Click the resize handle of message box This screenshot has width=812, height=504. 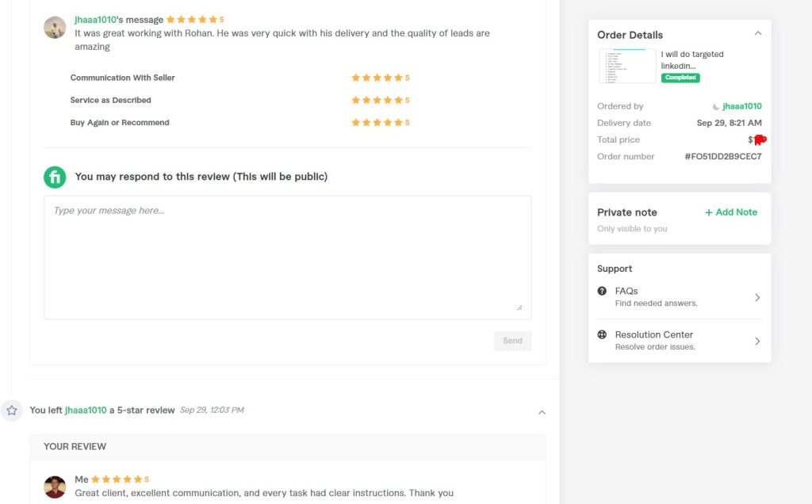519,307
